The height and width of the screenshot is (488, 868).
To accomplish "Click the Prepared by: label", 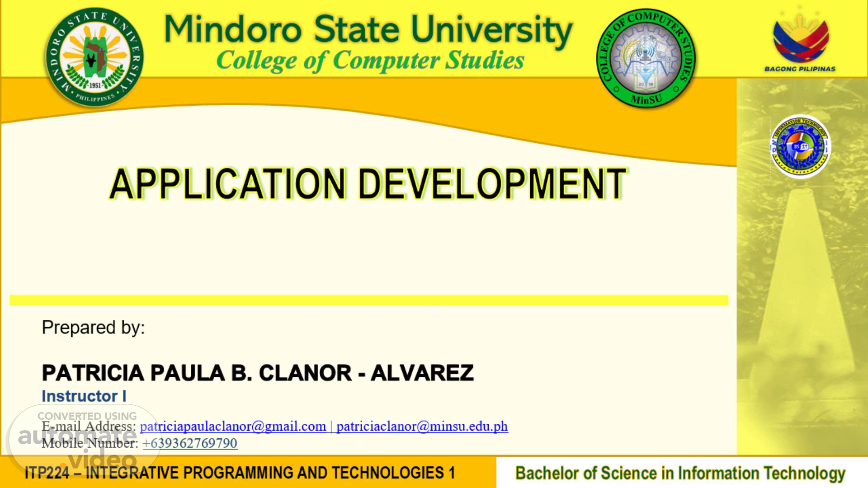I will [x=93, y=328].
